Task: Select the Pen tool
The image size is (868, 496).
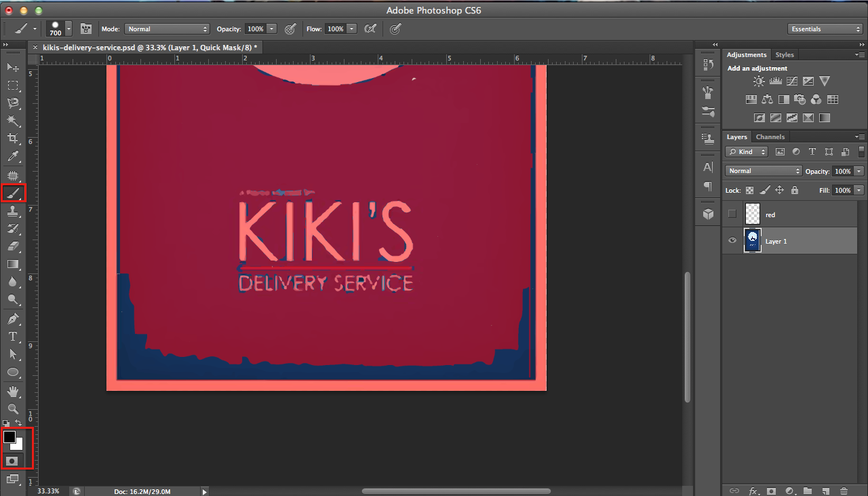Action: 13,319
